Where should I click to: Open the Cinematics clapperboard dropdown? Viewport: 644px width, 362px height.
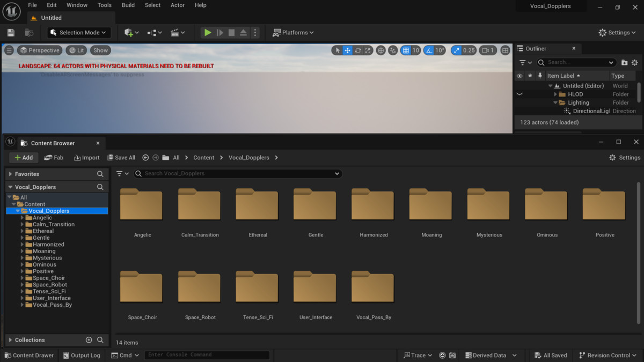coord(178,33)
